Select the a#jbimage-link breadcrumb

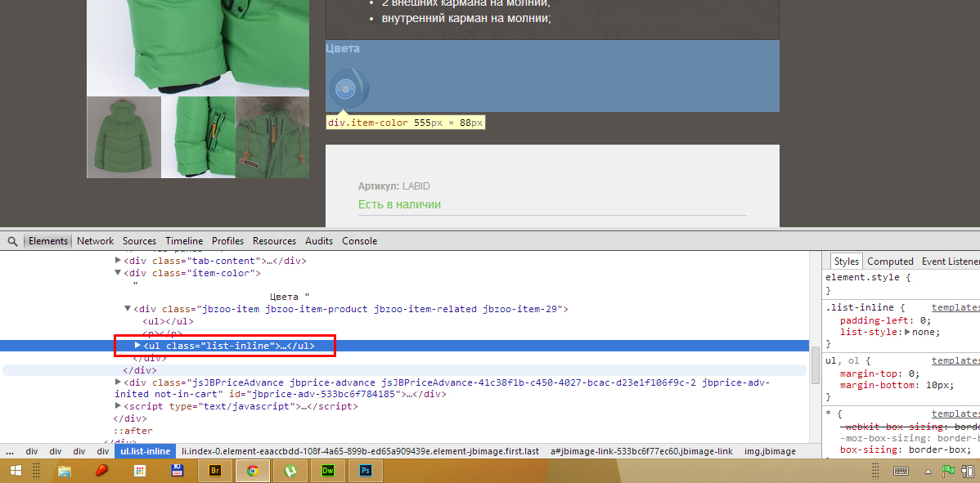(642, 451)
